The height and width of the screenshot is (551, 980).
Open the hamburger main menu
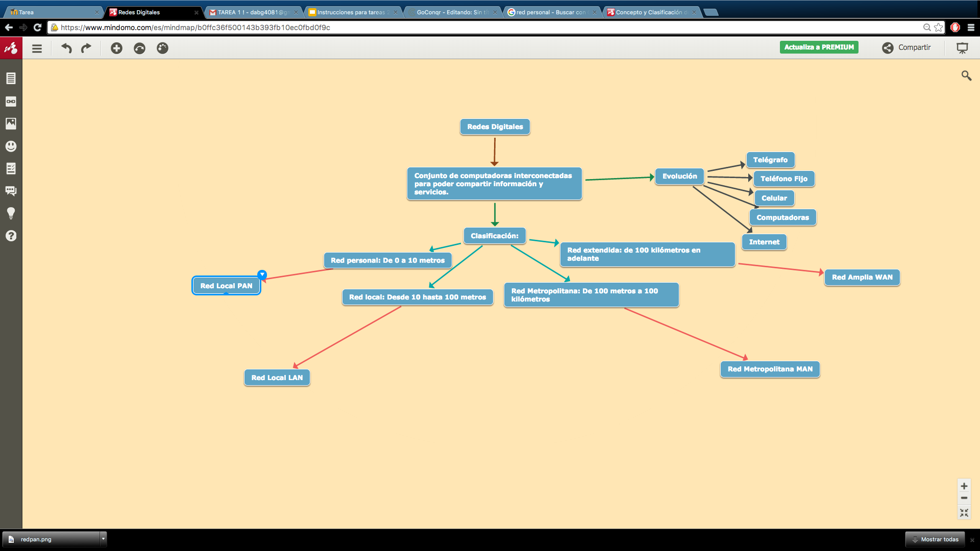[x=37, y=48]
